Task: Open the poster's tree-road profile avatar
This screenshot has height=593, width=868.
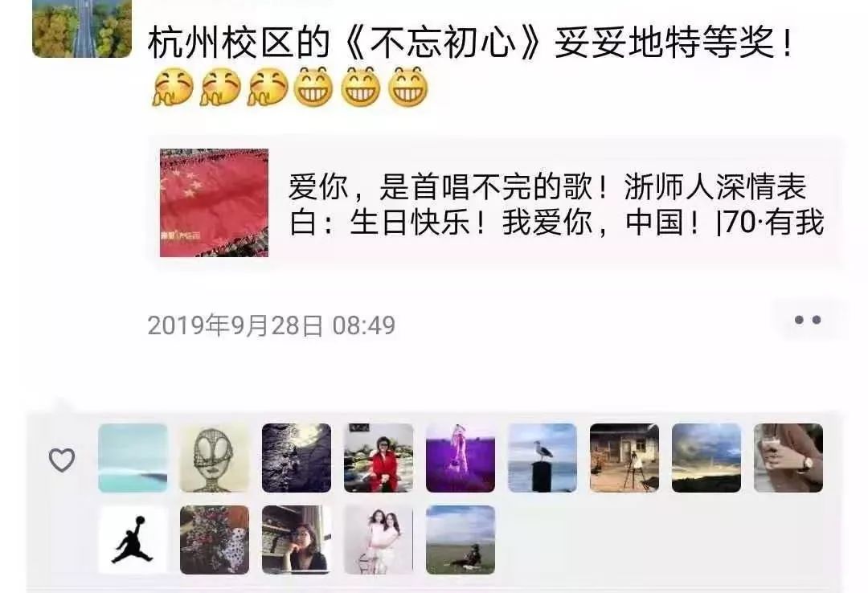Action: click(82, 28)
